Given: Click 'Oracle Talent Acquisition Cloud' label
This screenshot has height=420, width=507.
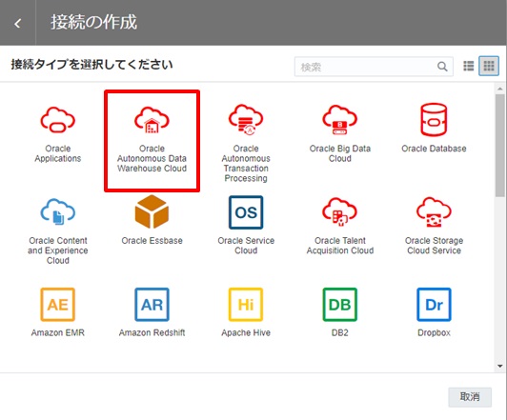Looking at the screenshot, I should pyautogui.click(x=340, y=246).
